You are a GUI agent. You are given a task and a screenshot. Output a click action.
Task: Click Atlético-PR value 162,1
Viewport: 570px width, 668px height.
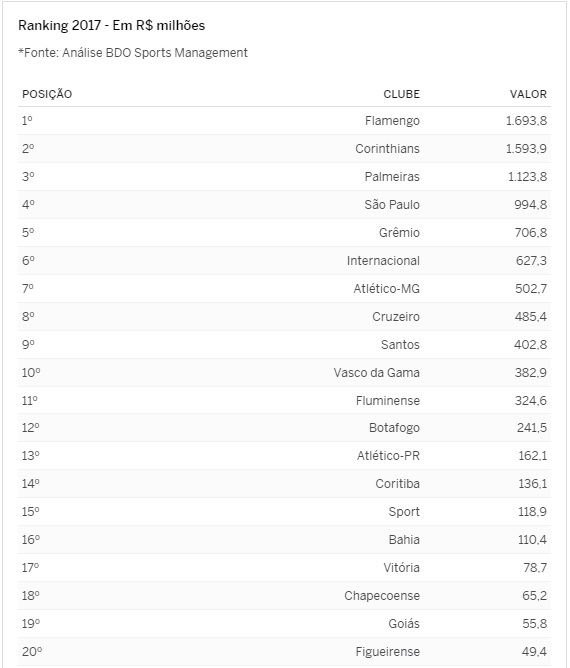533,456
